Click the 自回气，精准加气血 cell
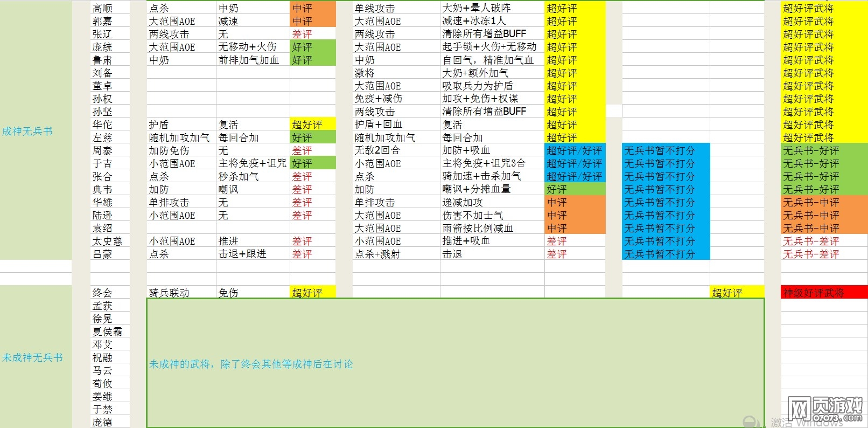 (x=492, y=60)
